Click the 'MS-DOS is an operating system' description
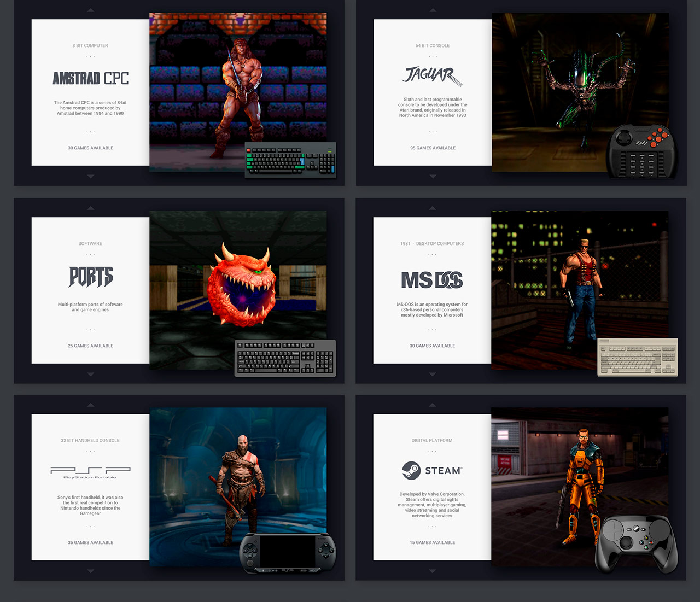700x602 pixels. (x=432, y=310)
